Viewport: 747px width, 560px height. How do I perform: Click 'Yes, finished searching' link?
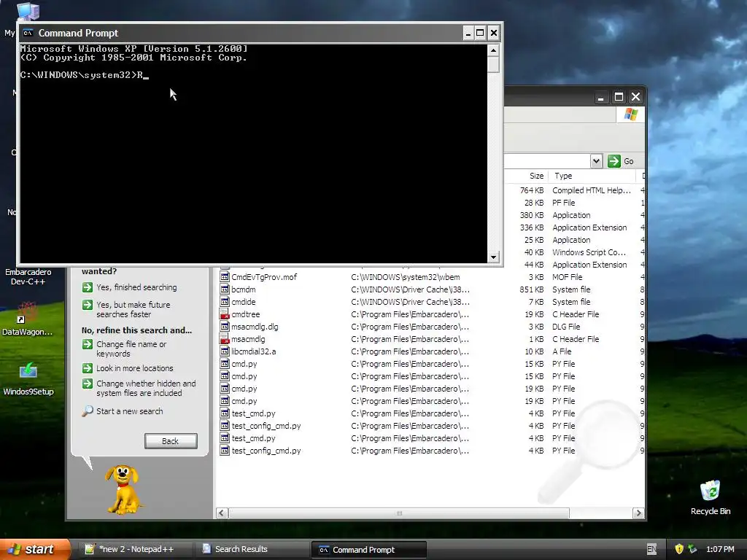pyautogui.click(x=136, y=287)
